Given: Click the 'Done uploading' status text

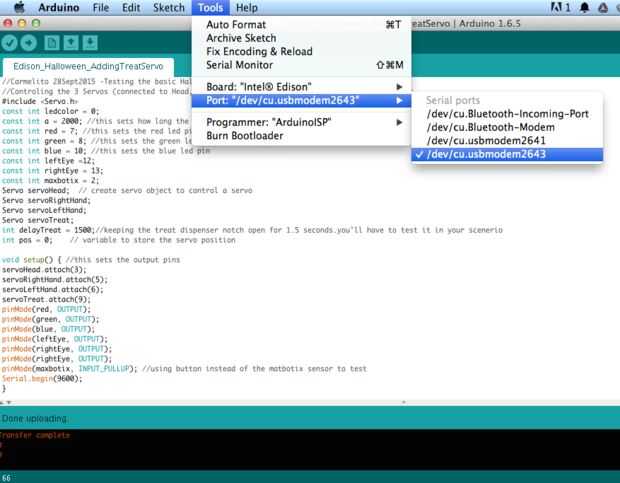Looking at the screenshot, I should [x=34, y=419].
